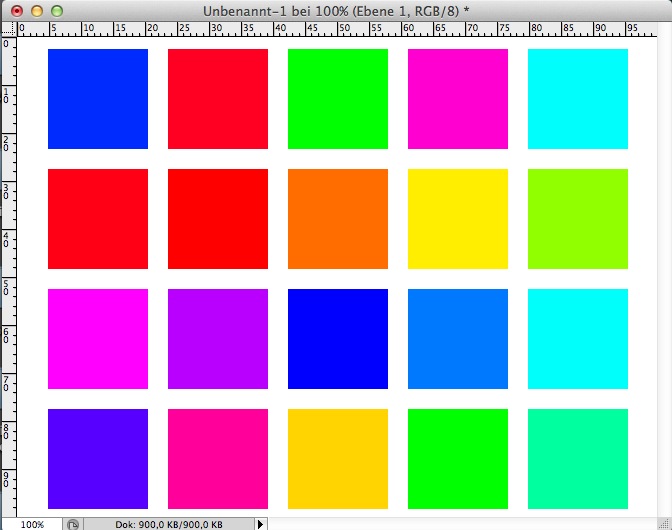The width and height of the screenshot is (672, 530).
Task: Click the indigo blue-violet square
Action: click(97, 459)
